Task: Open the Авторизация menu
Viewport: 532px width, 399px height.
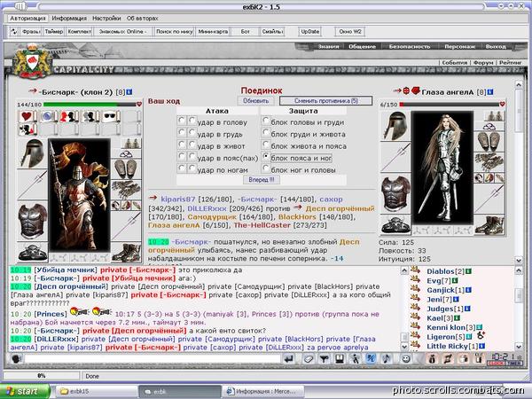Action: pyautogui.click(x=27, y=19)
